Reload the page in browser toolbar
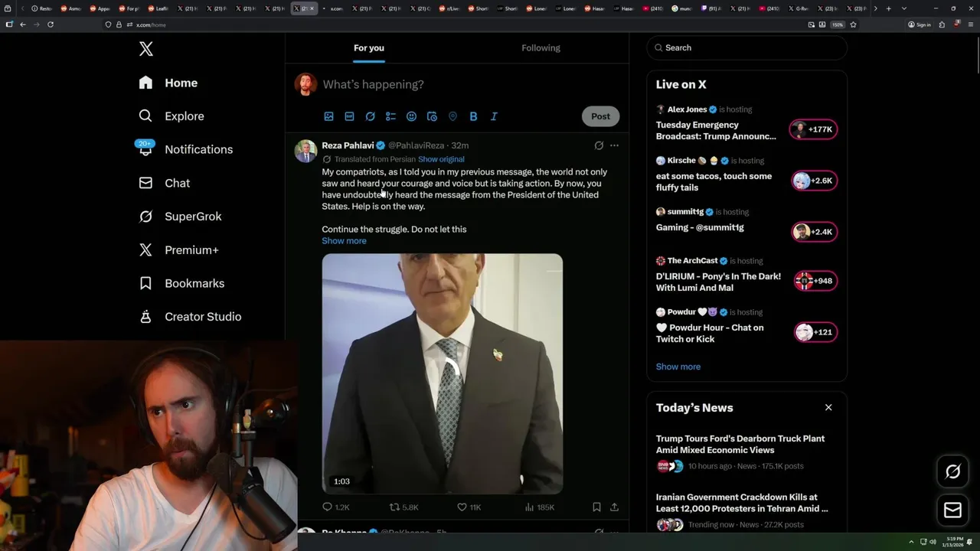 51,24
